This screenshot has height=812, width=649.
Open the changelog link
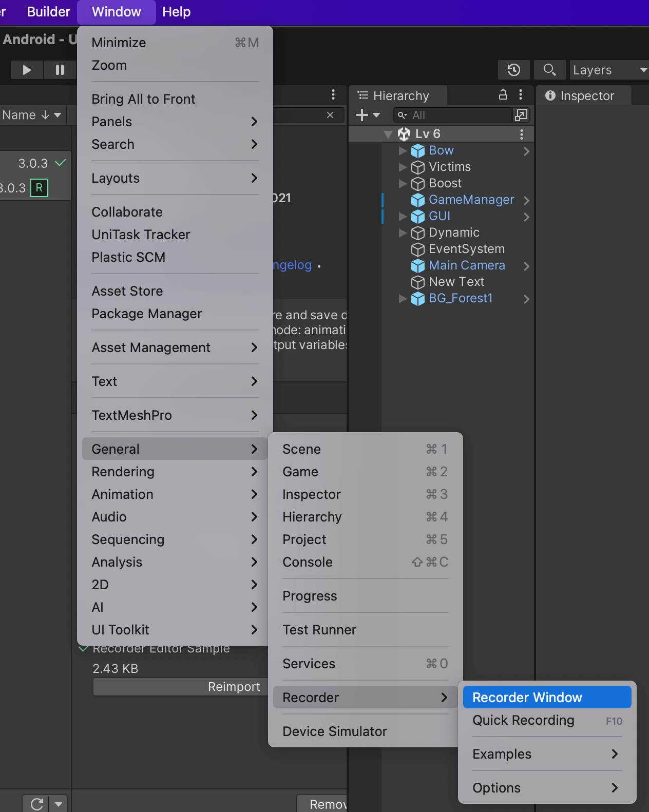click(293, 265)
